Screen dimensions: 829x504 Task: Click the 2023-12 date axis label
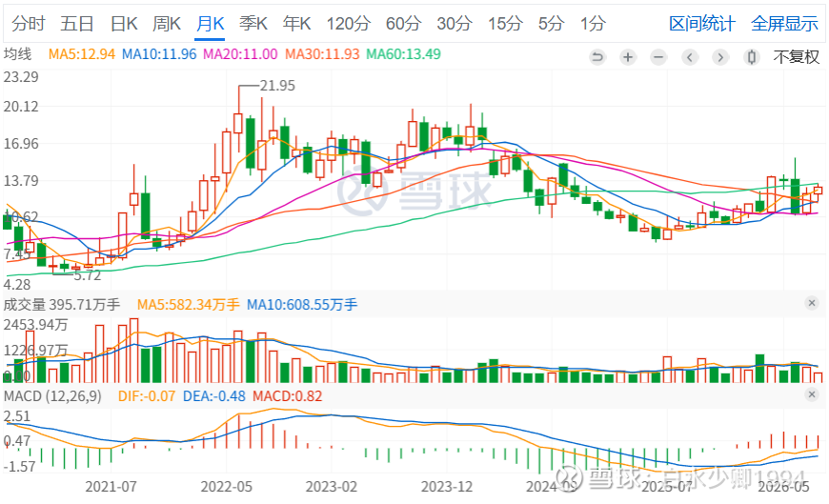tap(447, 487)
